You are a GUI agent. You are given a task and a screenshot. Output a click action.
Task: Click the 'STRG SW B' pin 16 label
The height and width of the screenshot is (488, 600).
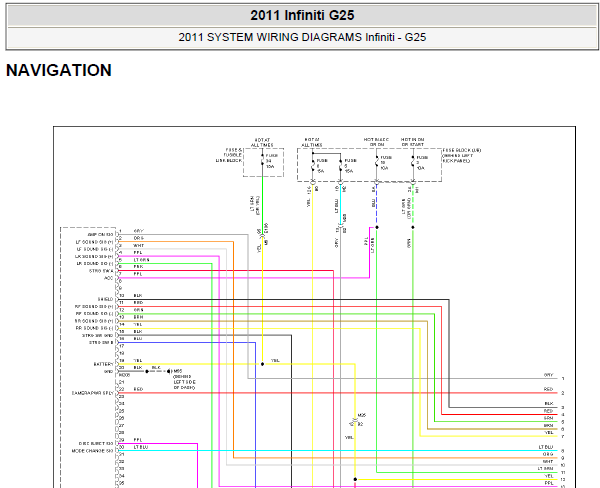(x=101, y=343)
